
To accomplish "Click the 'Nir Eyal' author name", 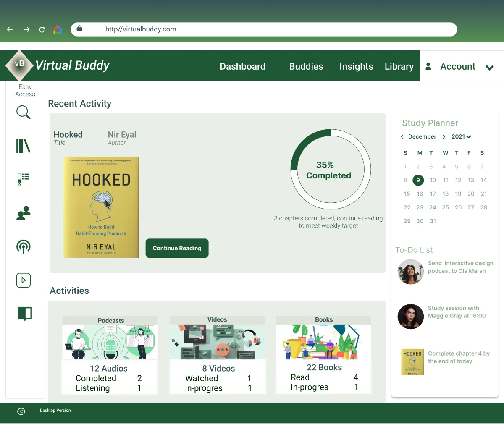I will (x=122, y=135).
